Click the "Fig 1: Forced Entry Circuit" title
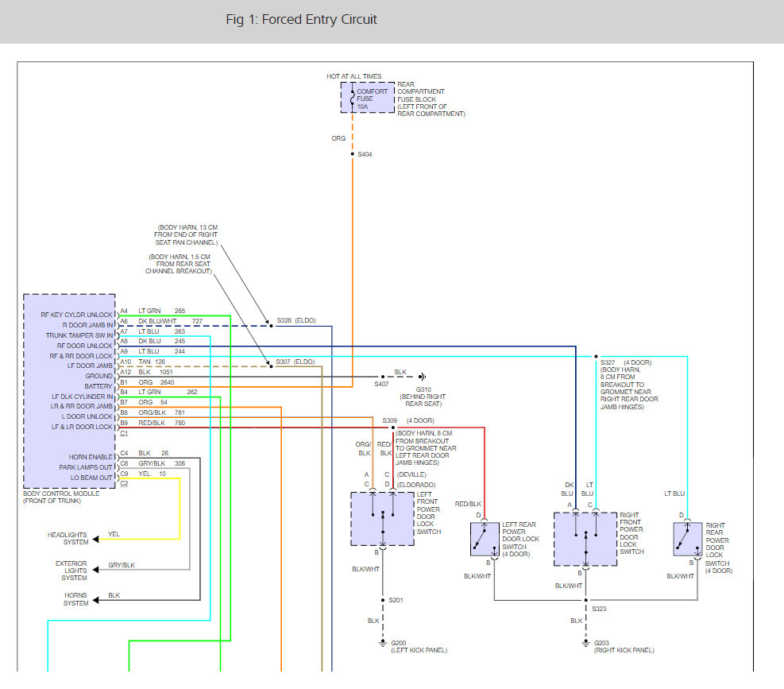The image size is (784, 689). click(x=301, y=20)
